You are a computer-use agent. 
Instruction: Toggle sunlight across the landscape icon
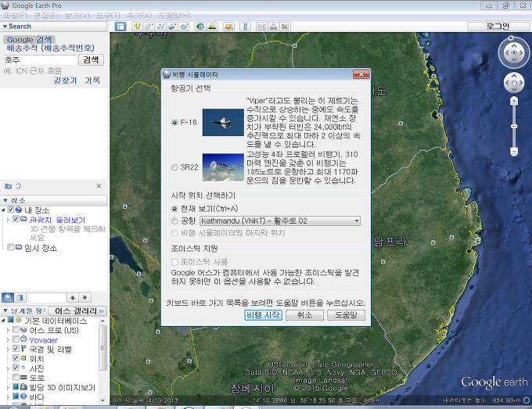click(212, 27)
